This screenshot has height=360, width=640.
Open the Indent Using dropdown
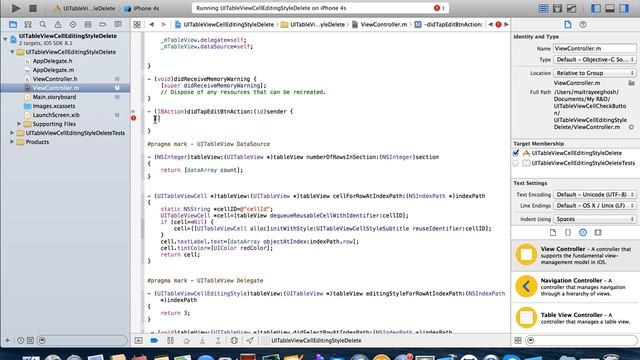point(594,219)
